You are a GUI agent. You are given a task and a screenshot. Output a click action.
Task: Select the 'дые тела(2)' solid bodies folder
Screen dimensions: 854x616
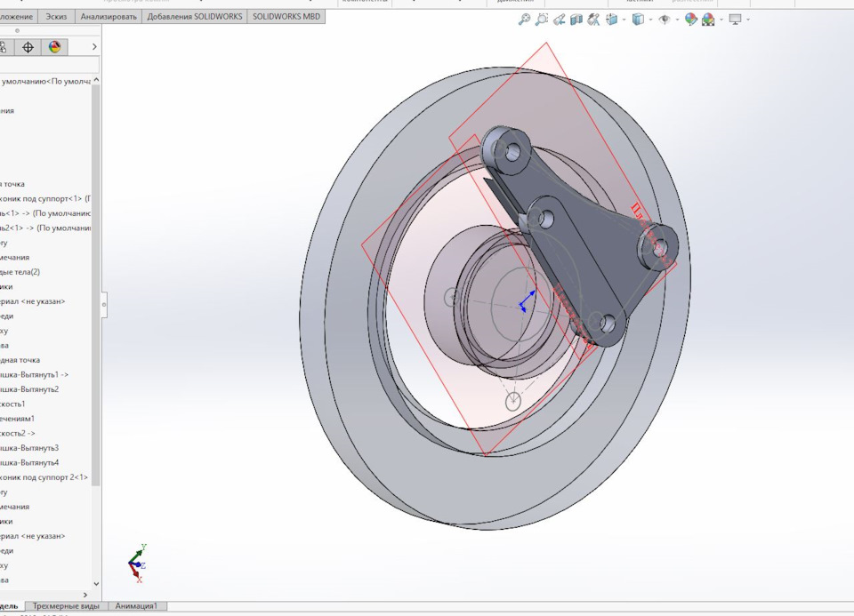click(20, 272)
